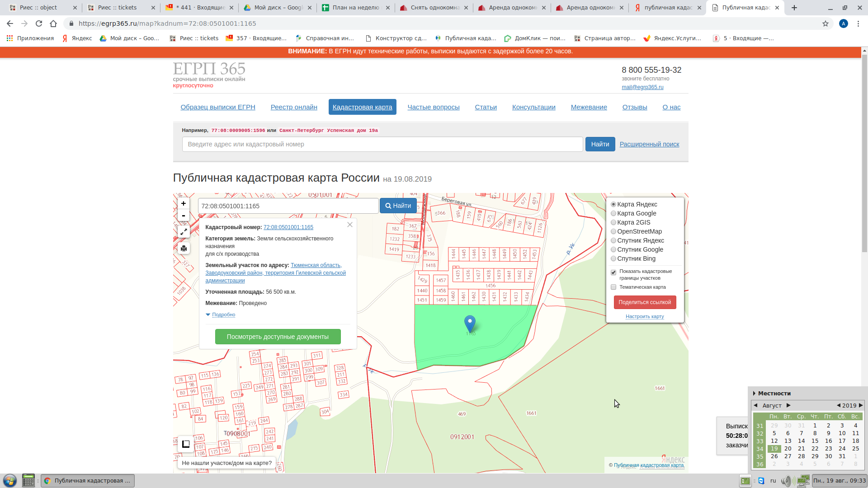
Task: Open Межевание menu item
Action: click(x=589, y=107)
